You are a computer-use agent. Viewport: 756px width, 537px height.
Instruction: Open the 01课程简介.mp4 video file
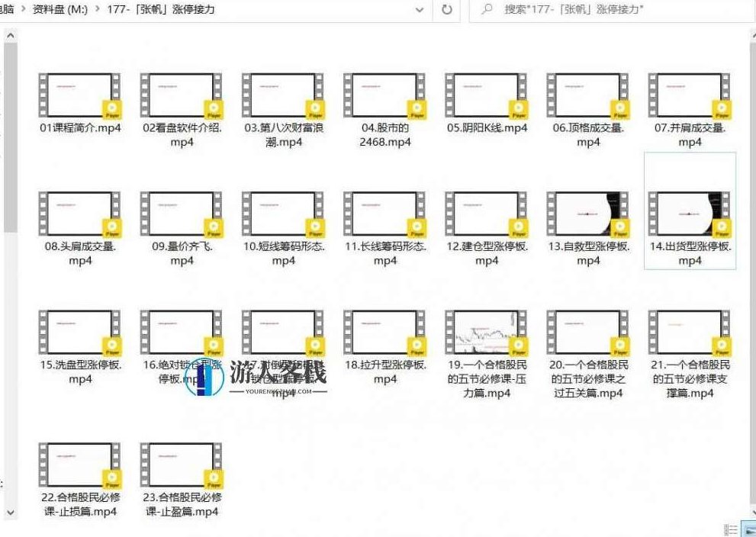(x=80, y=95)
